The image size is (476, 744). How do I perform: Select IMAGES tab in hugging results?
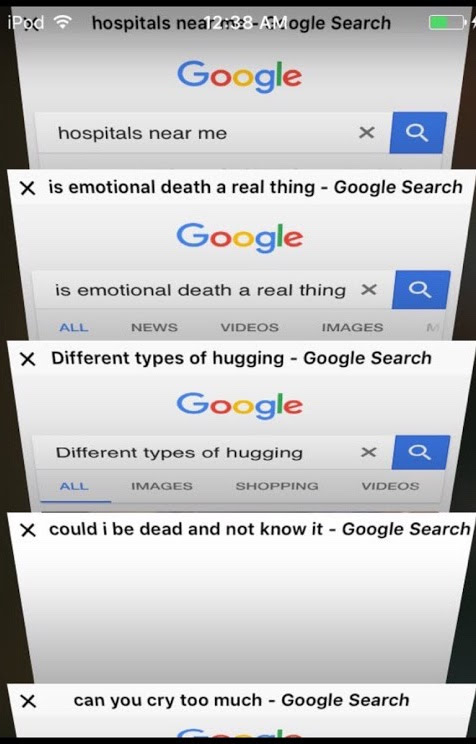pos(161,486)
